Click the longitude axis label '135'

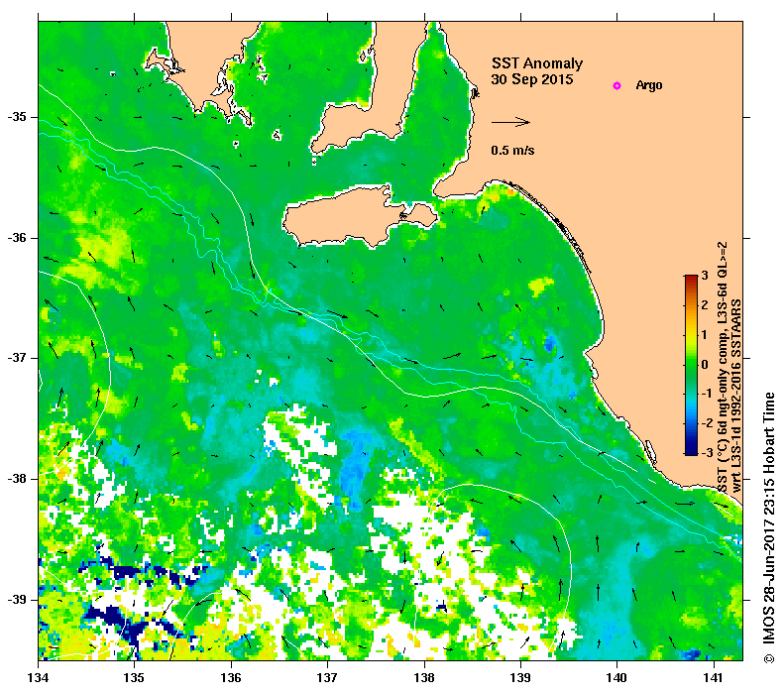click(x=135, y=678)
